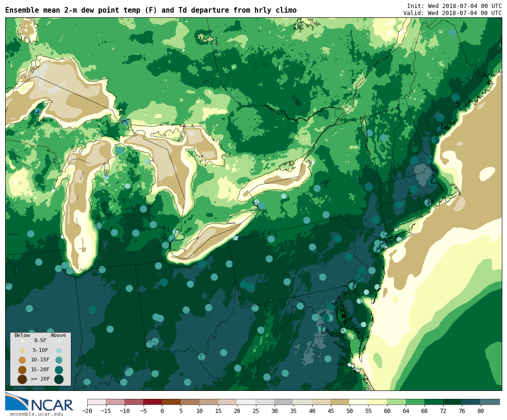Click the 80 colorbar tick label

point(481,411)
